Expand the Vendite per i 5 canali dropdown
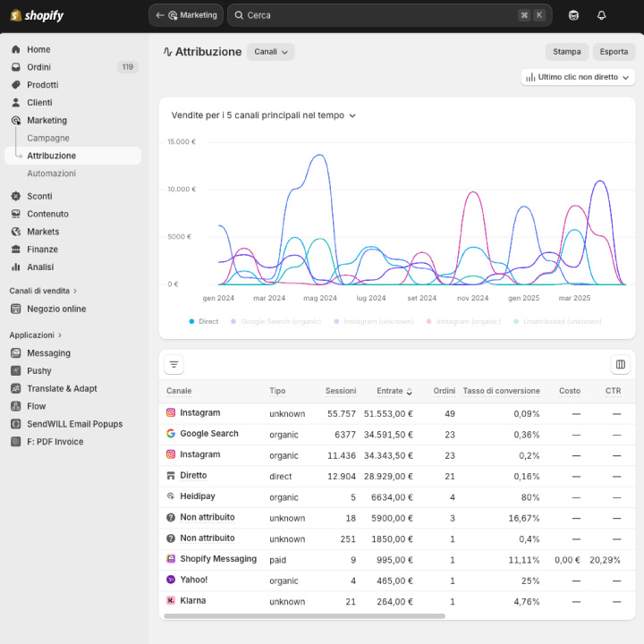644x644 pixels. 264,115
